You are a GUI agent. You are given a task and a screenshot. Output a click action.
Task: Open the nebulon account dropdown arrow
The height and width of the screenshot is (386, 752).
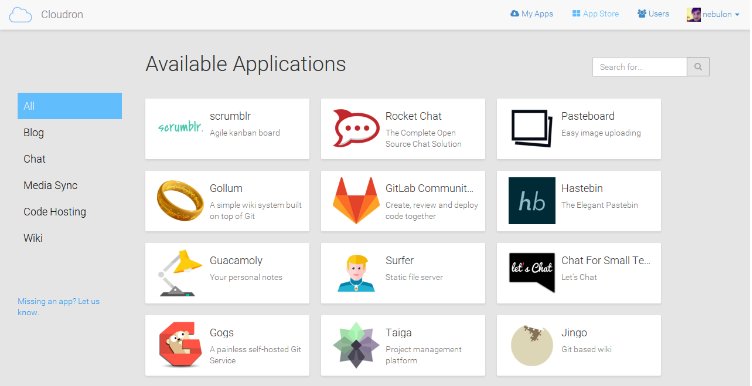pyautogui.click(x=737, y=15)
